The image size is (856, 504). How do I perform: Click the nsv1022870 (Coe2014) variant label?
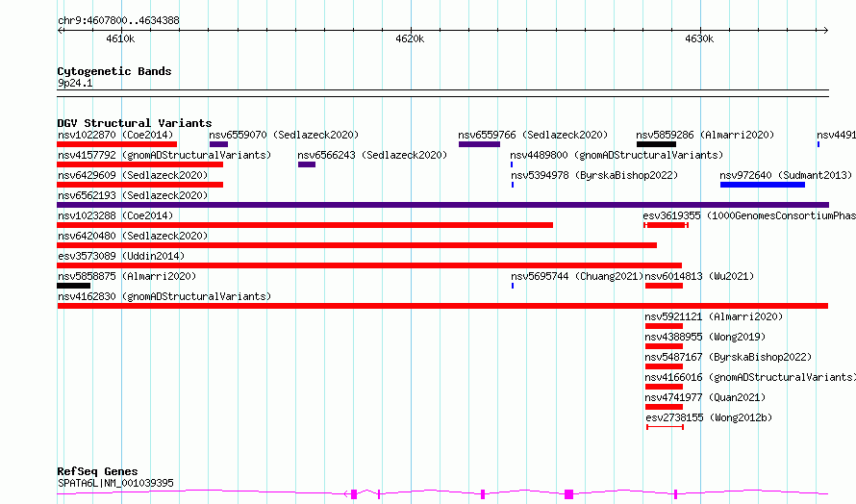tap(115, 135)
